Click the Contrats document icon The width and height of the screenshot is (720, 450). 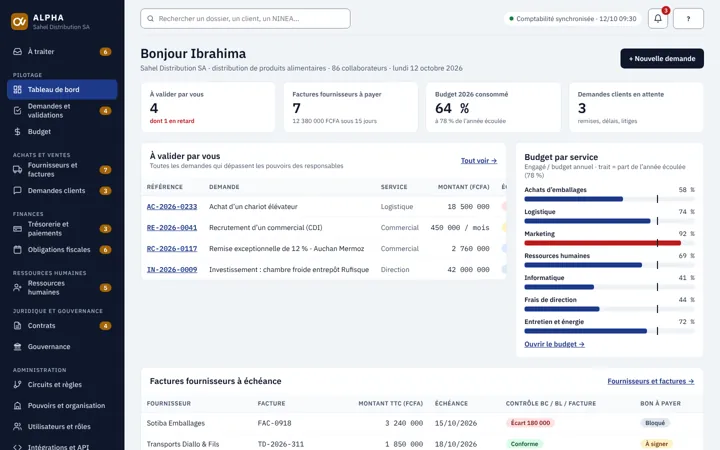pos(17,326)
